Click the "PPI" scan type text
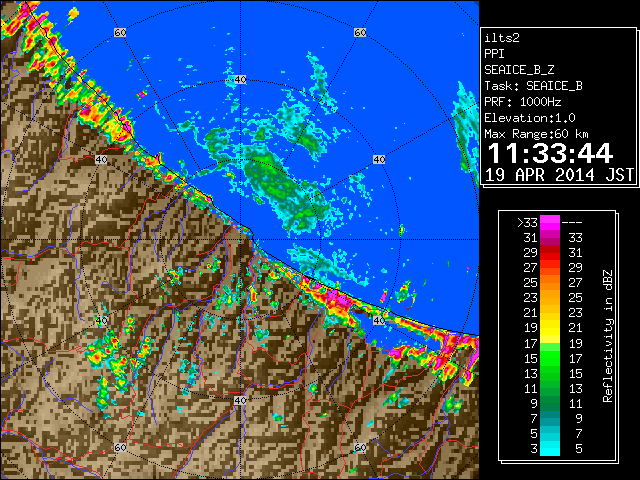 pos(494,54)
